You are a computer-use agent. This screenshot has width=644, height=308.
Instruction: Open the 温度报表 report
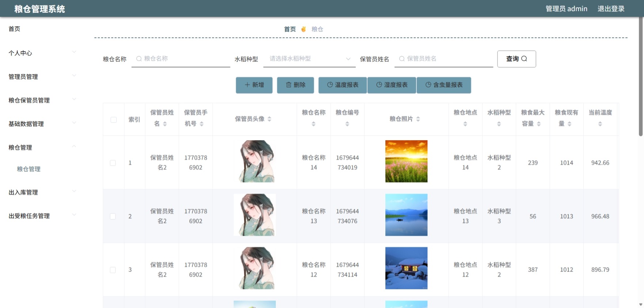343,85
